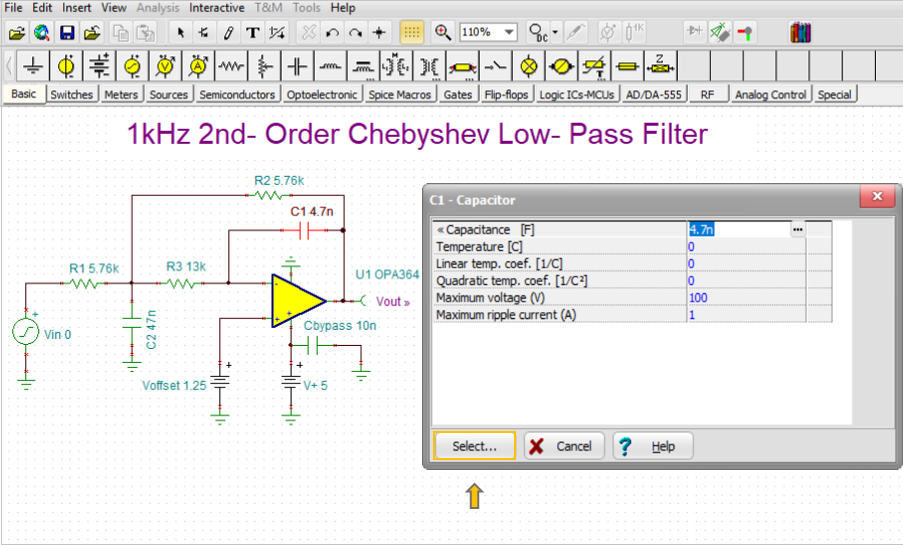
Task: Select the capacitor component icon
Action: pos(297,66)
